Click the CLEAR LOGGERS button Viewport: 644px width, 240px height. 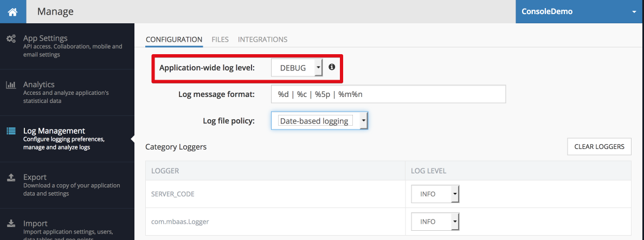[x=599, y=146]
